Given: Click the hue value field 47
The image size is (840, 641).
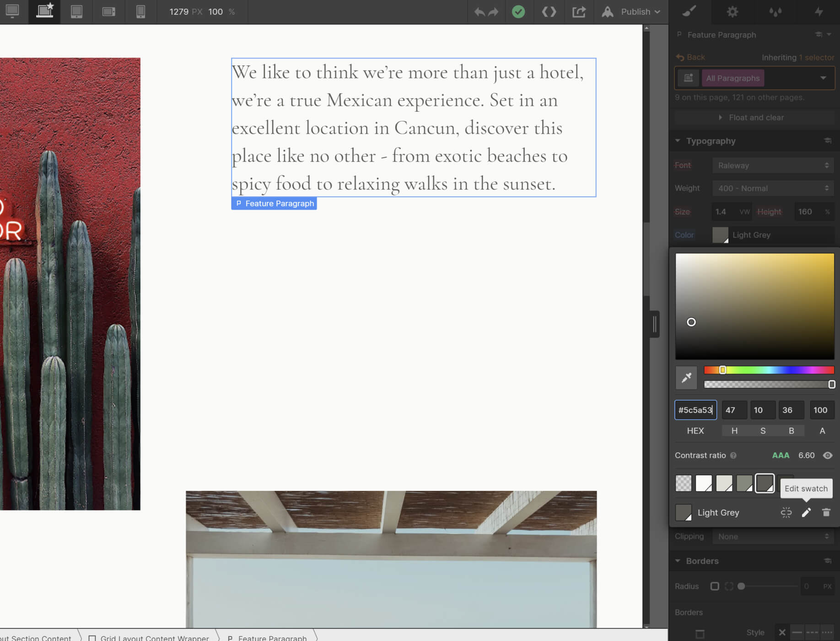Looking at the screenshot, I should [x=734, y=410].
